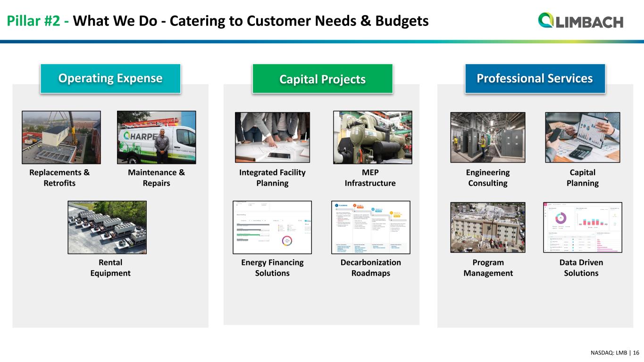Click the Pillar #2 slide title
Image resolution: width=644 pixels, height=362 pixels.
(217, 21)
